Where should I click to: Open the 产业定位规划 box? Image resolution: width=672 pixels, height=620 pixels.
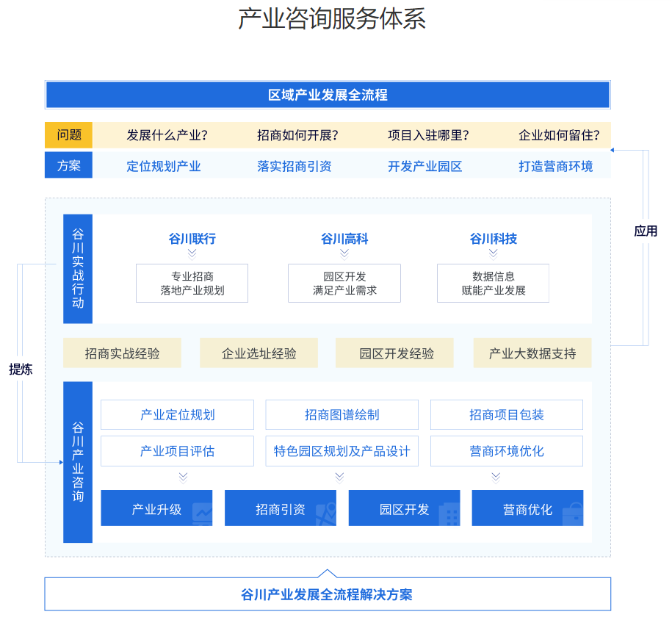click(177, 415)
